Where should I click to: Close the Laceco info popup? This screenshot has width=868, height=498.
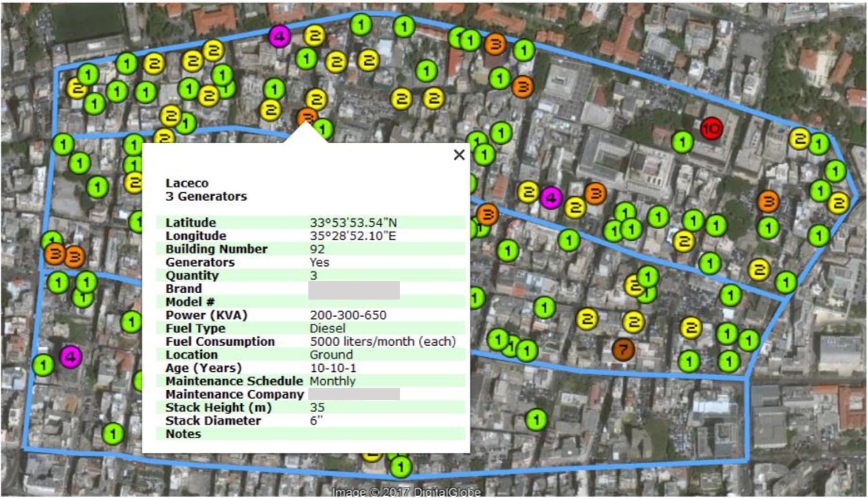point(459,155)
